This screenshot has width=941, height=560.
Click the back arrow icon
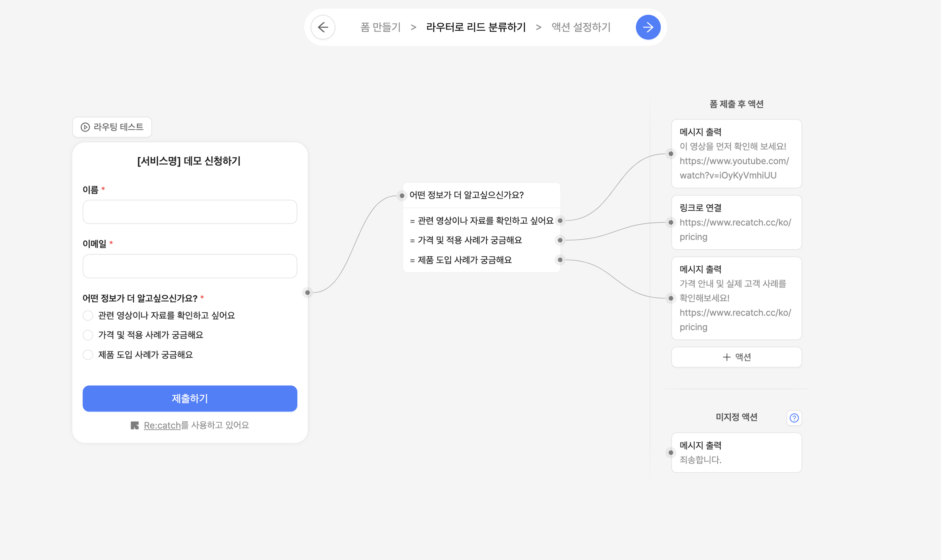coord(323,27)
